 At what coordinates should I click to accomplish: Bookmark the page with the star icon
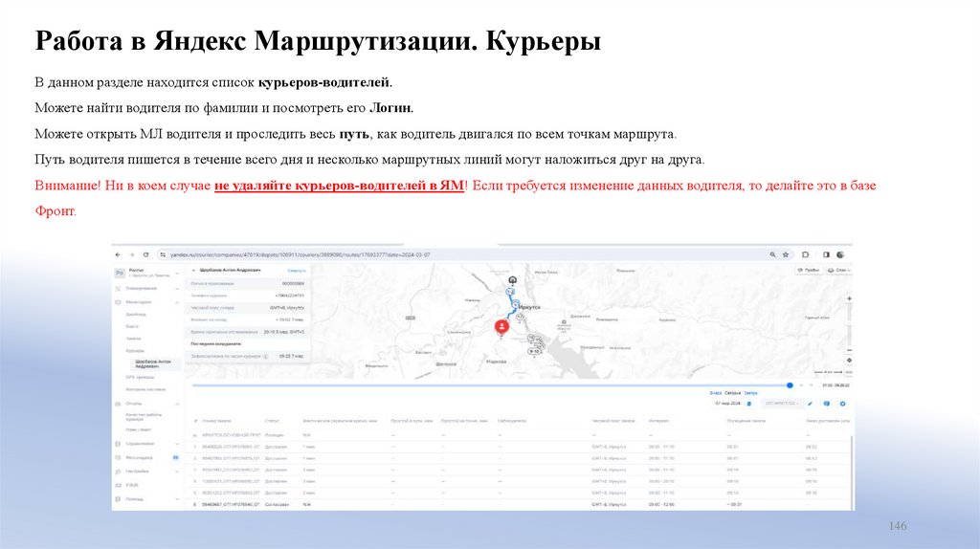coord(786,254)
